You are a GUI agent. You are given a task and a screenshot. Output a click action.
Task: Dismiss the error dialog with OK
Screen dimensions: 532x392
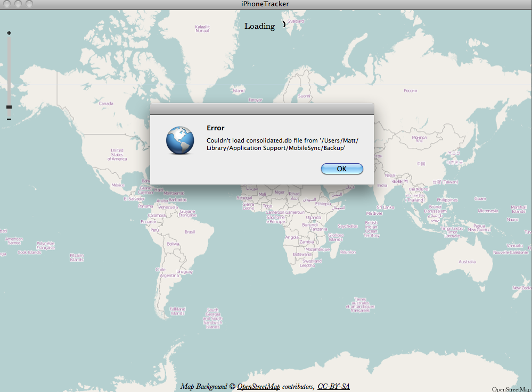(342, 169)
